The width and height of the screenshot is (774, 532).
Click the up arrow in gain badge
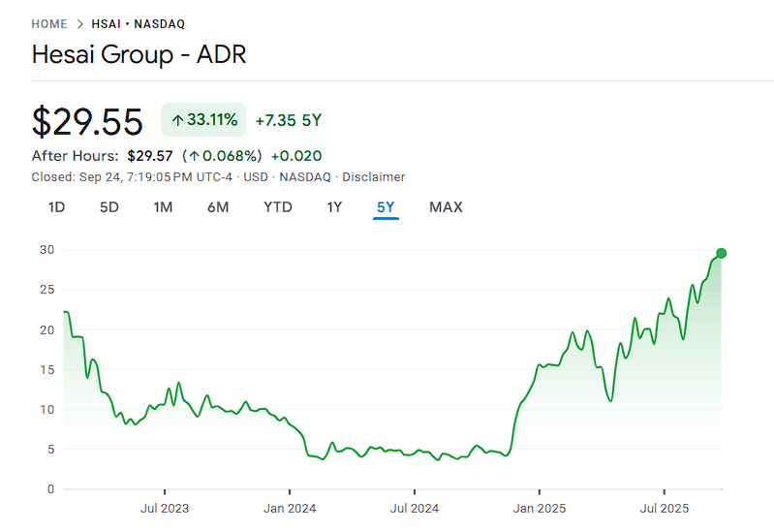point(177,120)
